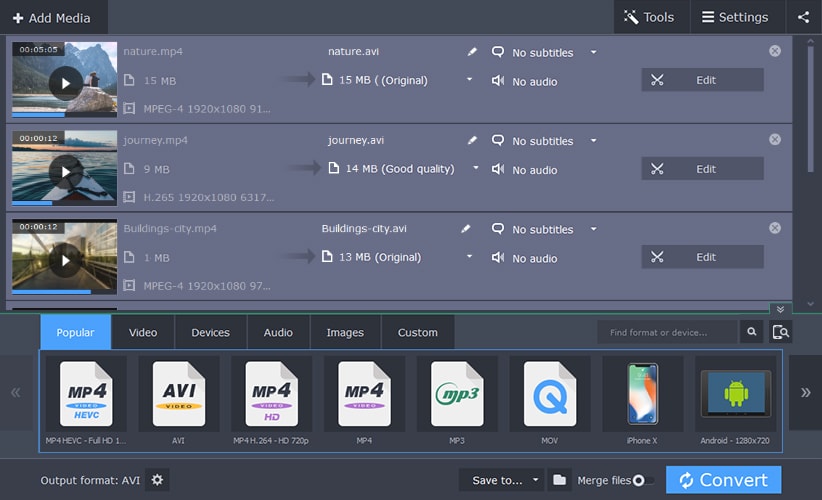The height and width of the screenshot is (500, 822).
Task: Remove journey.mp4 from the list
Action: [775, 139]
